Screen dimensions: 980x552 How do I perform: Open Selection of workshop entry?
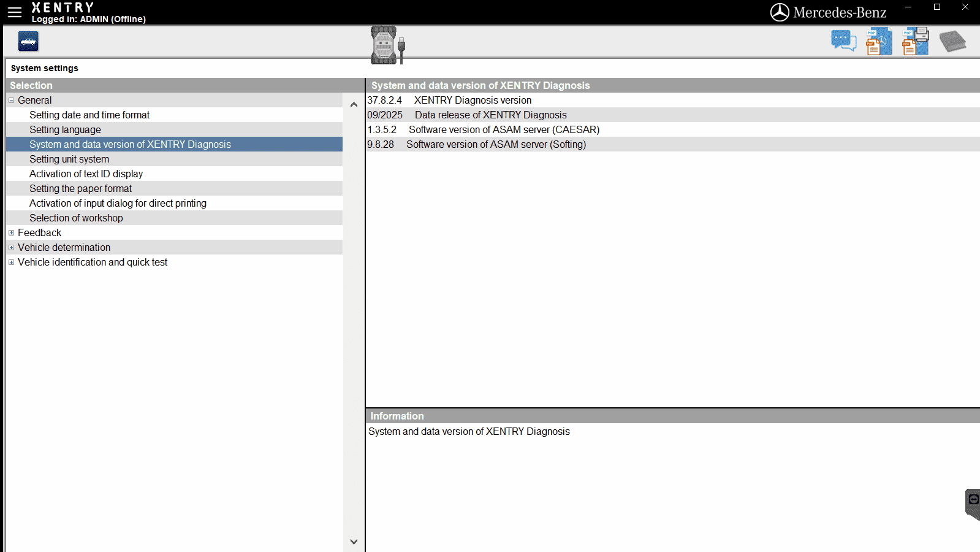click(76, 218)
